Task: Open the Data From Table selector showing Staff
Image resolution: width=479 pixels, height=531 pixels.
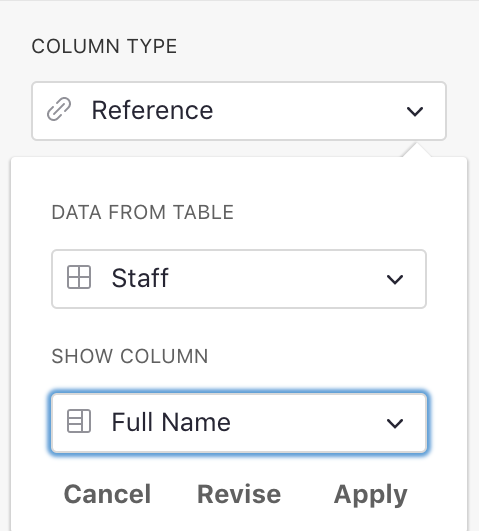Action: tap(239, 279)
